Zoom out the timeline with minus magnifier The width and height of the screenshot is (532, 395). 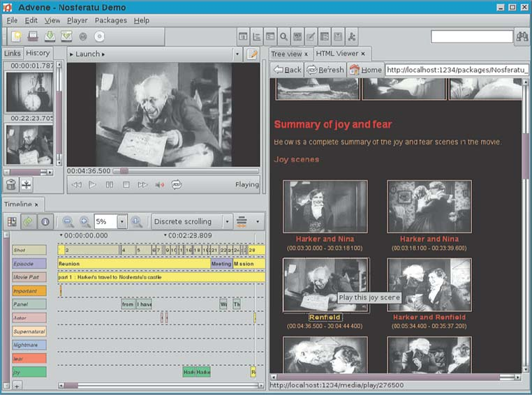point(68,222)
